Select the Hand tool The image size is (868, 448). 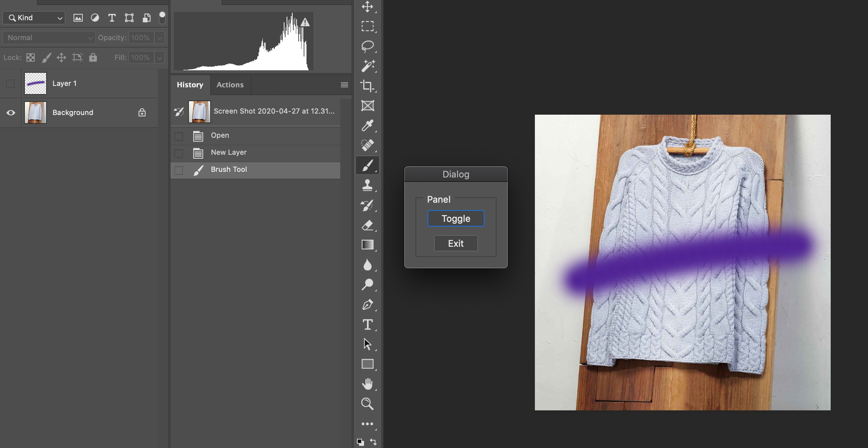pos(367,384)
